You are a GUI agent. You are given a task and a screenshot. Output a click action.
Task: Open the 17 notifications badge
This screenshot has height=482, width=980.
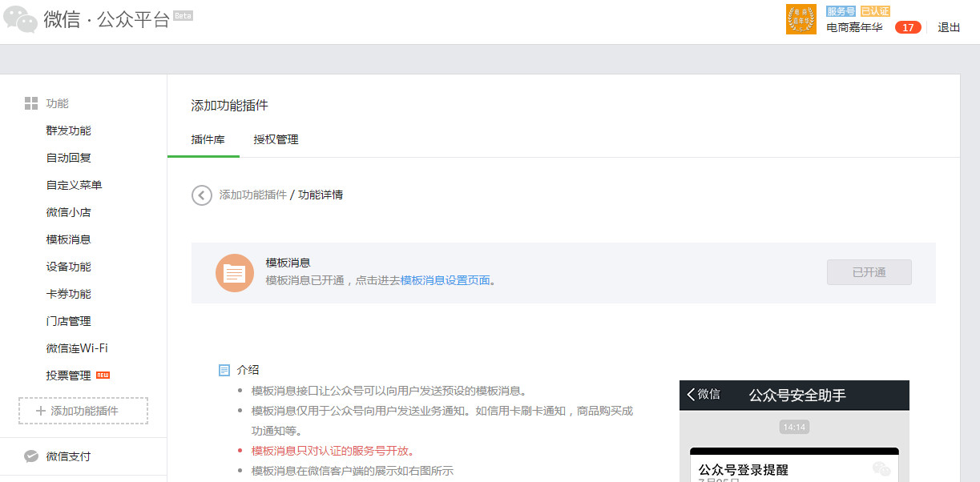tap(907, 27)
